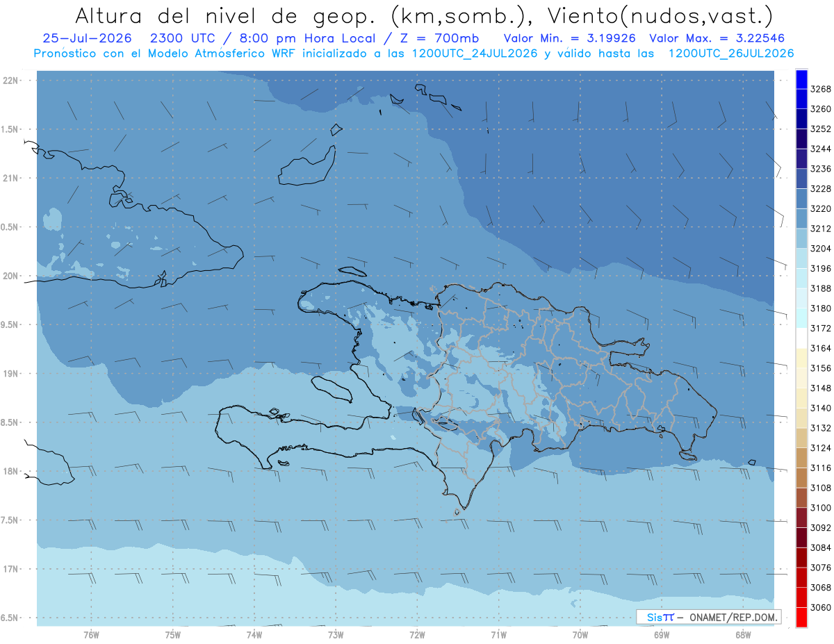Pick the red swatch below 3060
834x644 pixels.
801,617
